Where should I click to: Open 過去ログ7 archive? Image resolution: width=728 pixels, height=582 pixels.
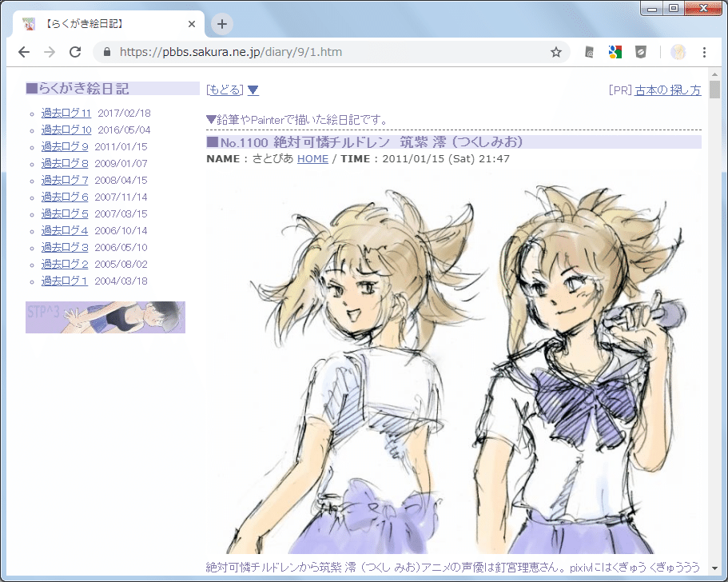pyautogui.click(x=65, y=180)
